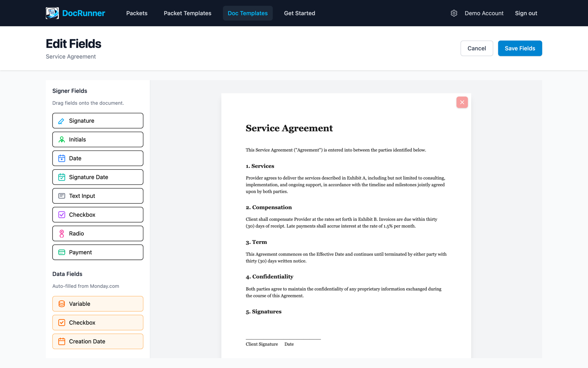Screen dimensions: 588x368
Task: Open the Packets menu item
Action: coord(137,13)
